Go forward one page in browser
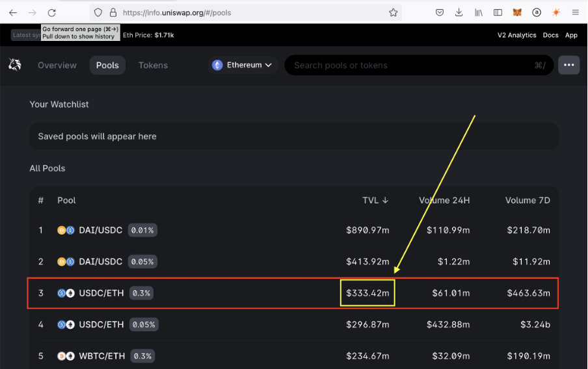The height and width of the screenshot is (369, 588). coord(33,13)
